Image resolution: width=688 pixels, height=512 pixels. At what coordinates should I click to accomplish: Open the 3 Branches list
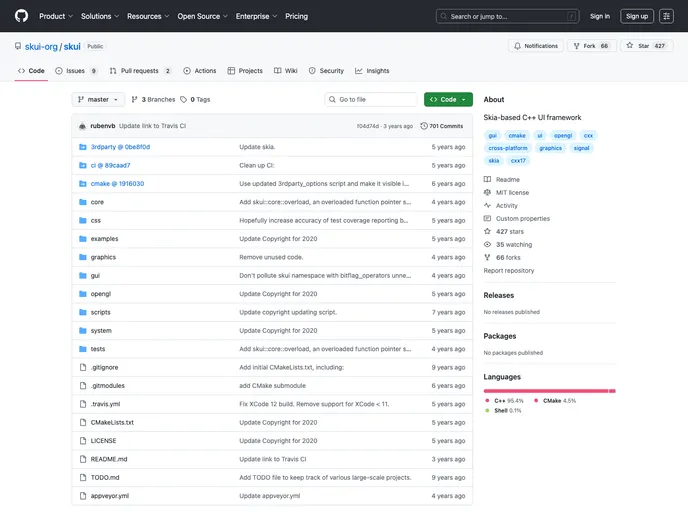coord(153,100)
